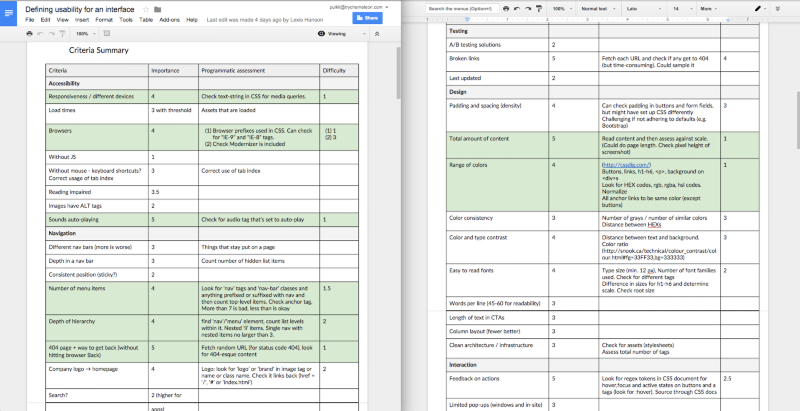The height and width of the screenshot is (411, 800).
Task: Click the Easy to read fonts cell
Action: tap(497, 280)
